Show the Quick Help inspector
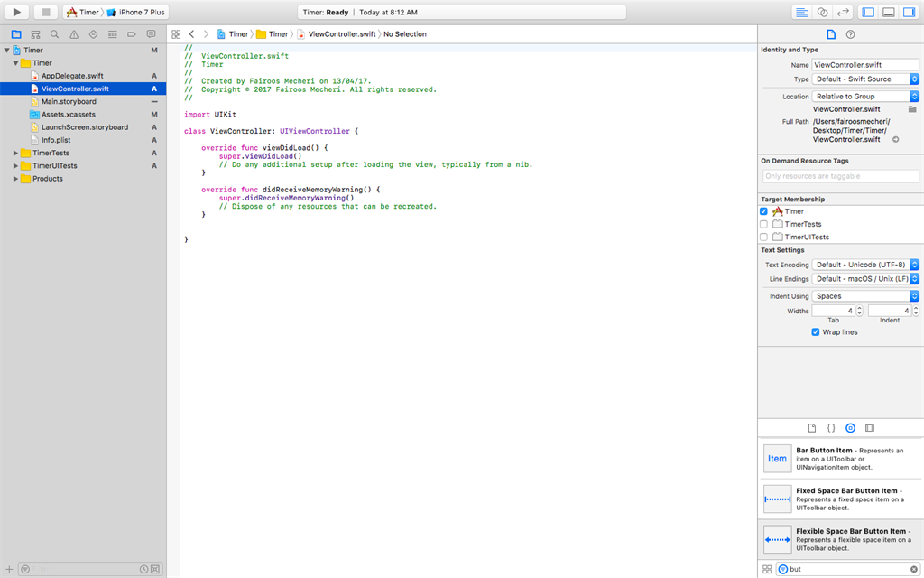Screen dimensions: 924x578 [850, 34]
